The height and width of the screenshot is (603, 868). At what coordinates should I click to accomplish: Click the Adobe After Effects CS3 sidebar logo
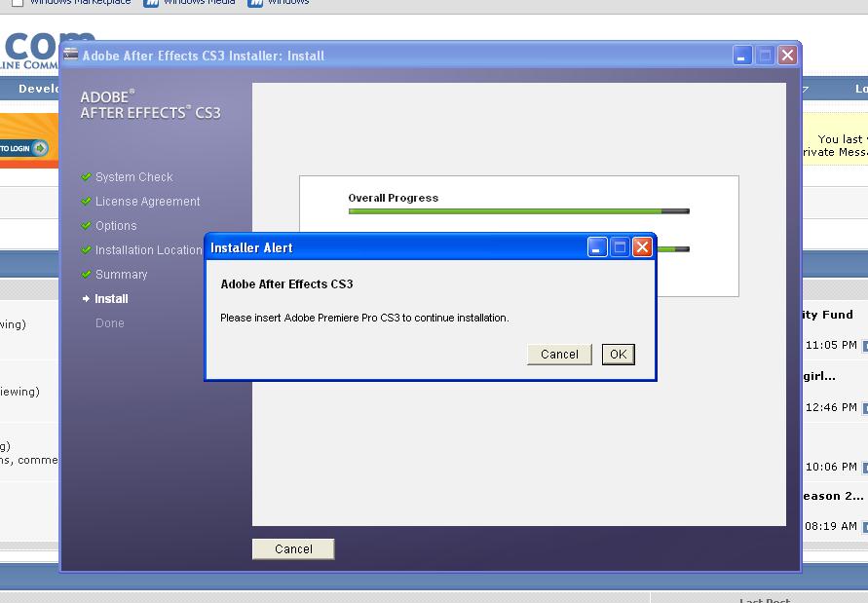click(x=150, y=104)
